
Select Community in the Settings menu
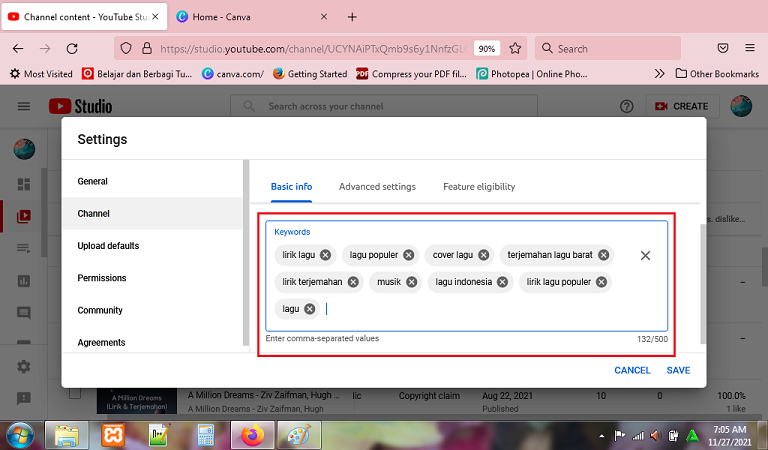click(153, 310)
